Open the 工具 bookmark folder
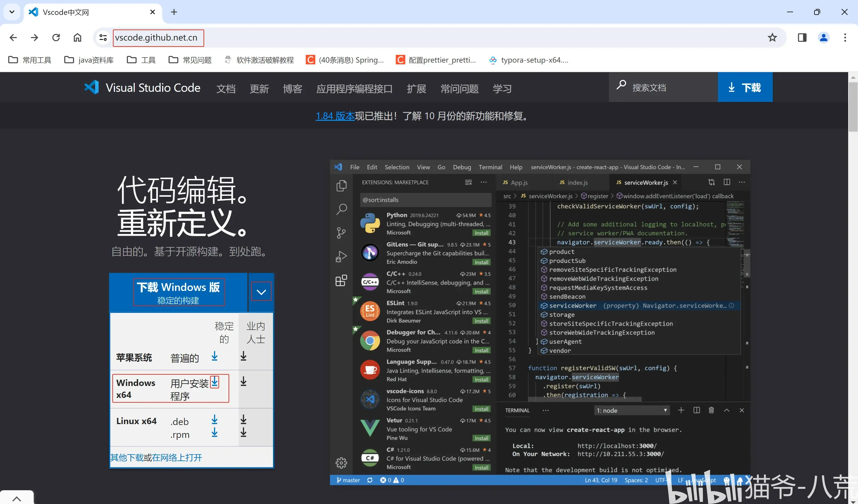Image resolution: width=858 pixels, height=504 pixels. coord(141,60)
